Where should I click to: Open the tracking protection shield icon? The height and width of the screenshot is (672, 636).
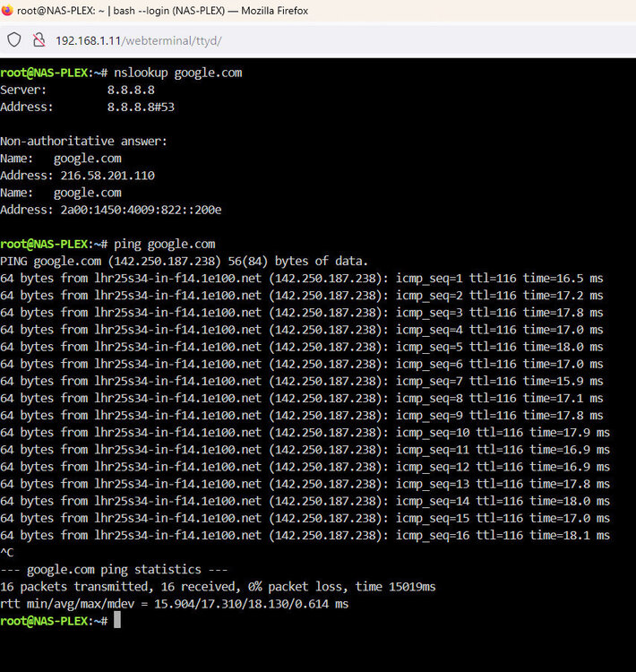click(14, 40)
